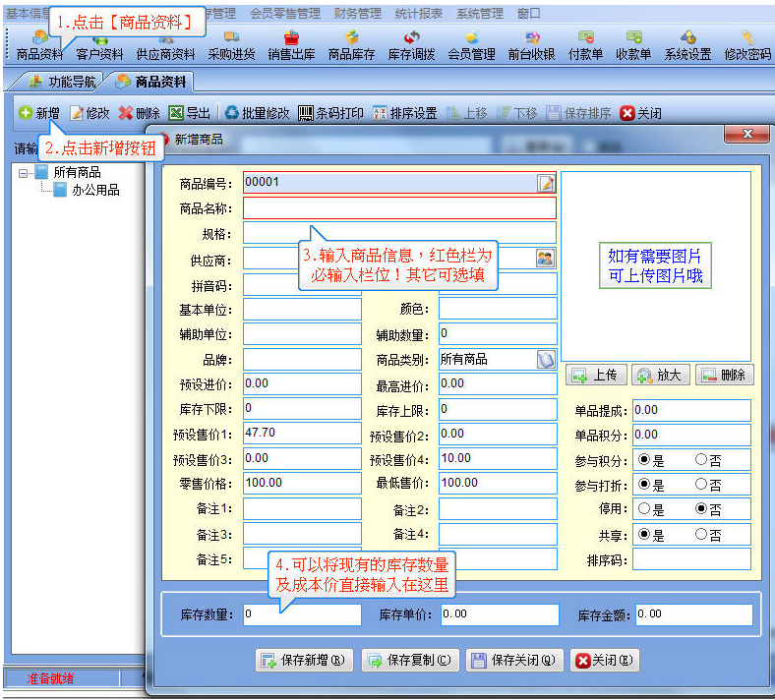The width and height of the screenshot is (775, 700).
Task: Click edit icon beside 商品编号 field
Action: pyautogui.click(x=546, y=183)
